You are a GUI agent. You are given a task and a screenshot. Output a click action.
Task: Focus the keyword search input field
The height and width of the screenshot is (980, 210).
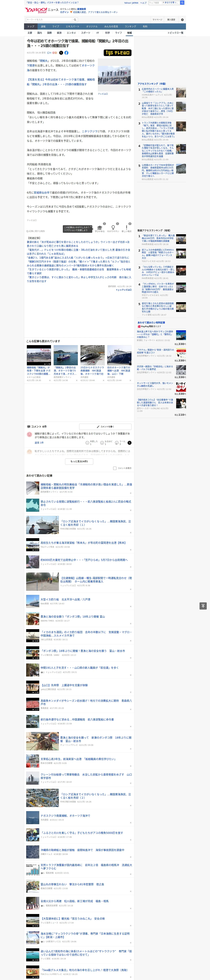49,20
